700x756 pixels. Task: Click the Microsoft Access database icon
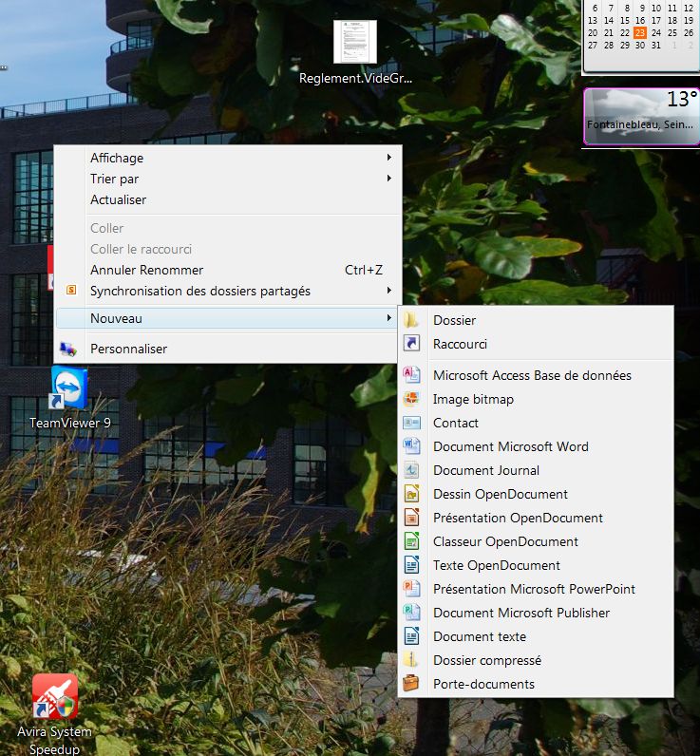(x=411, y=375)
